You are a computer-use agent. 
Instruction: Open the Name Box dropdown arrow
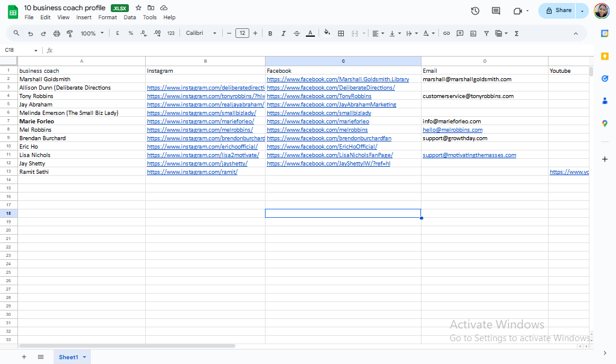36,51
